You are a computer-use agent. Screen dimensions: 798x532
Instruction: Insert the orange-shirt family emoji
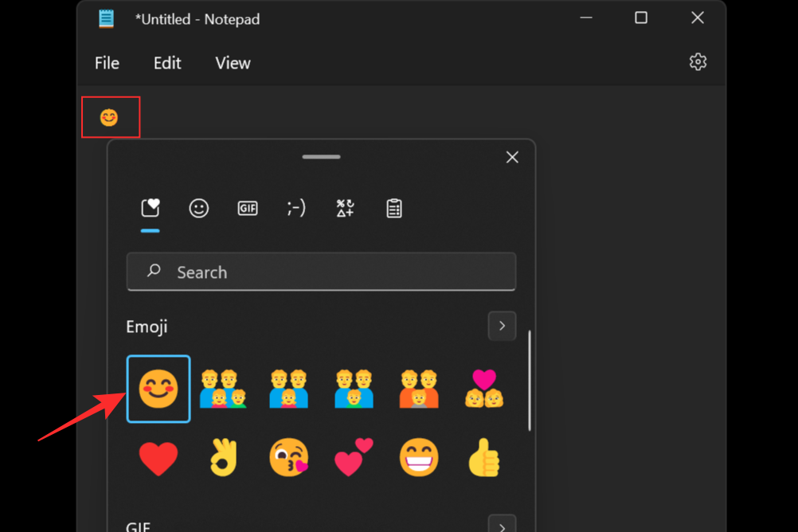click(x=419, y=389)
